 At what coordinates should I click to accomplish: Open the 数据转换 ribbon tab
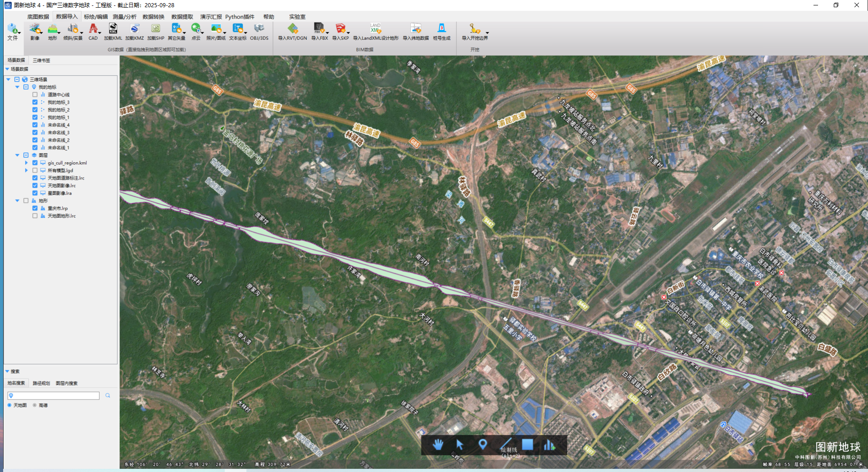(x=154, y=17)
